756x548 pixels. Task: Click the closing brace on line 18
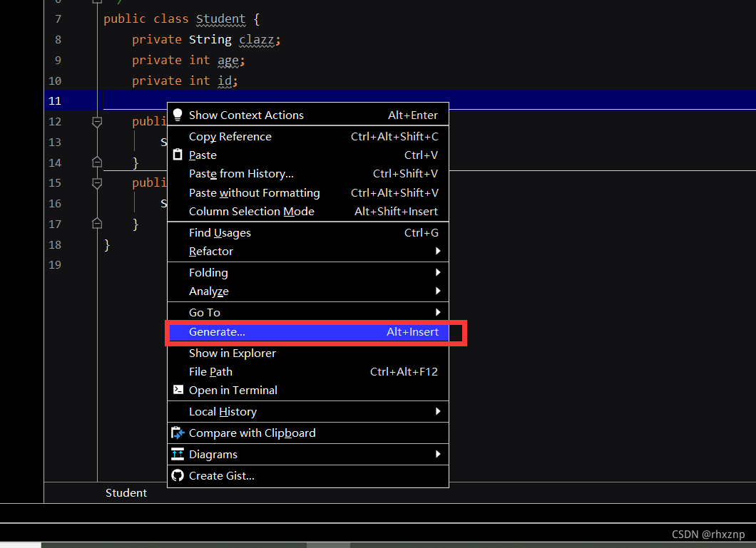click(107, 244)
